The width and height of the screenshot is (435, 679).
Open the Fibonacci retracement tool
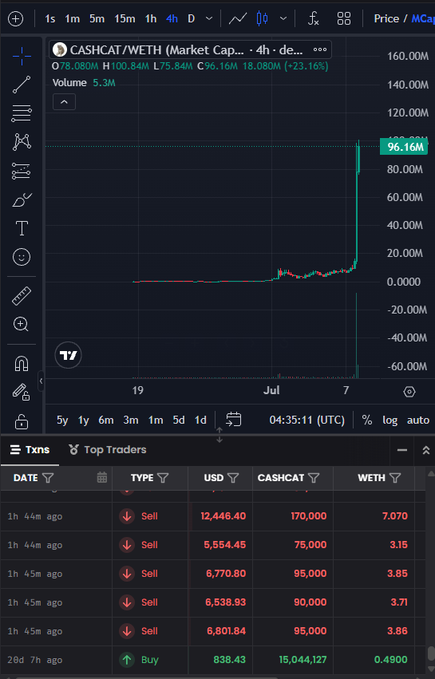21,113
